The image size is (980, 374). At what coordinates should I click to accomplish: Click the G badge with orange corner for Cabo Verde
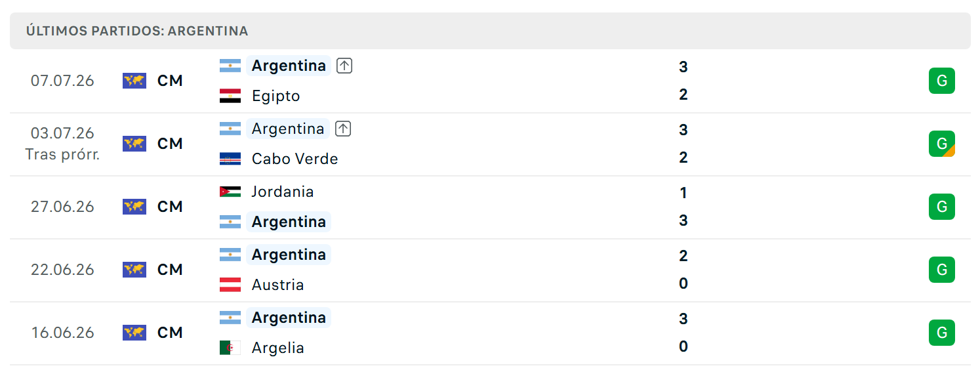942,144
